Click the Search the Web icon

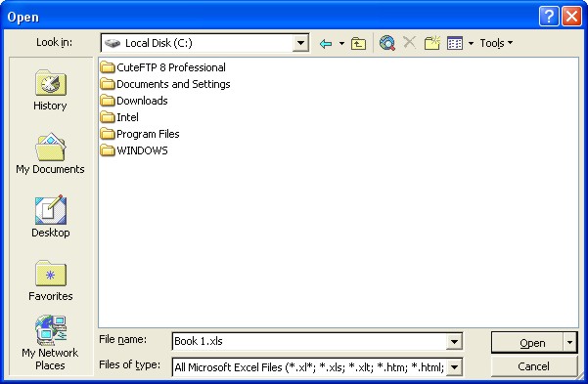(387, 43)
